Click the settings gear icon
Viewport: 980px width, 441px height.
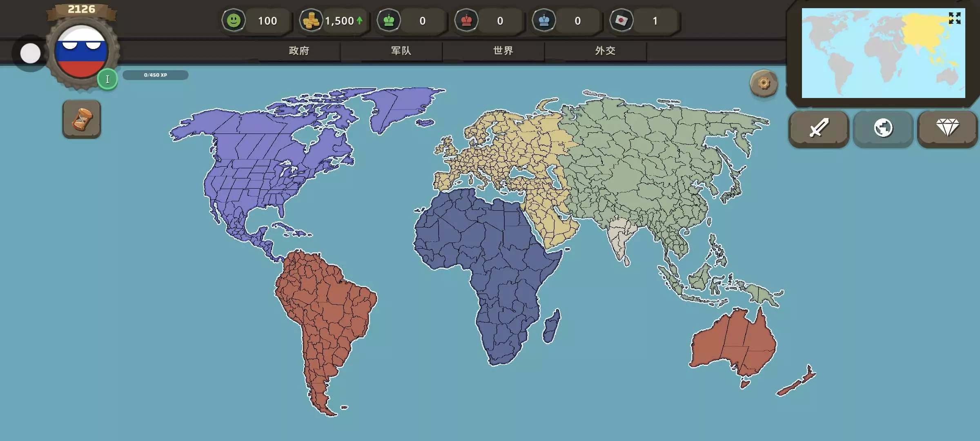[764, 84]
